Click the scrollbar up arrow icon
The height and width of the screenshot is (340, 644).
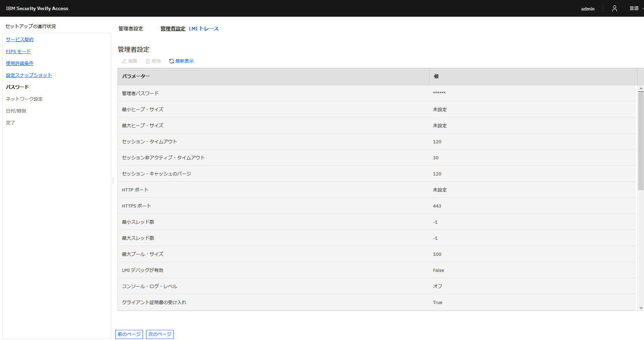tap(641, 88)
